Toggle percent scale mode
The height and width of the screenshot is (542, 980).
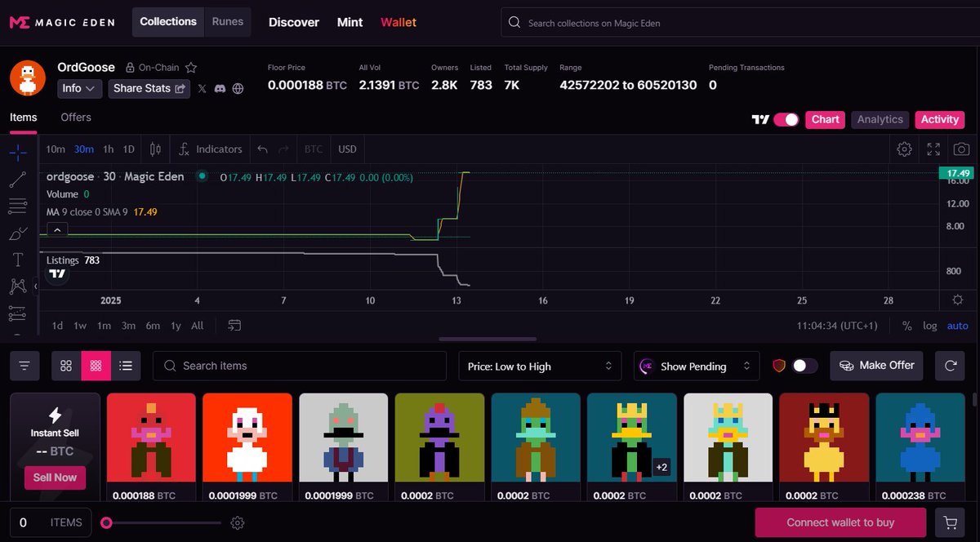pos(906,326)
